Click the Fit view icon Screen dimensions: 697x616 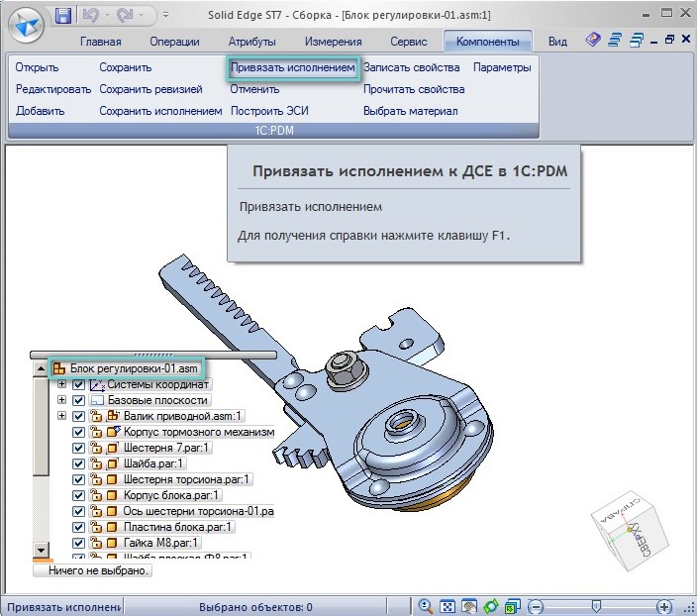coord(448,606)
